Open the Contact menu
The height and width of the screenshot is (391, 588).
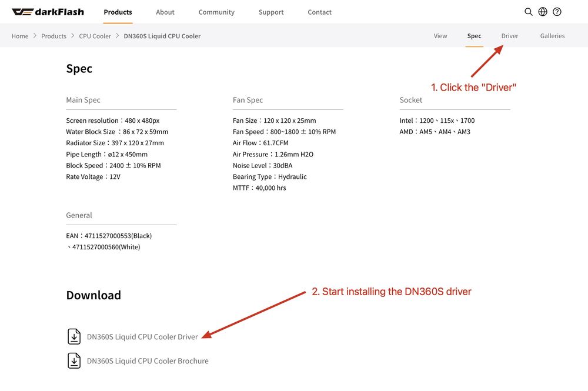(319, 12)
